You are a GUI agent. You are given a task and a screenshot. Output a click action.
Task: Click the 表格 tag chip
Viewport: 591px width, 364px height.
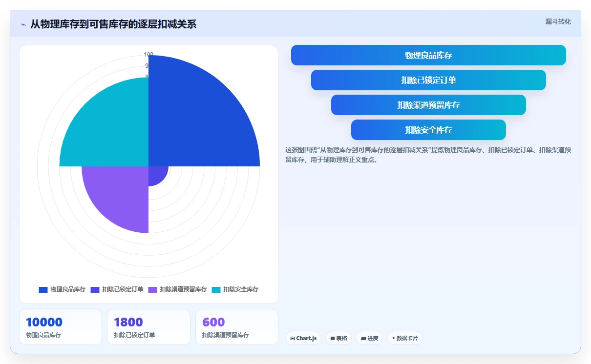[x=338, y=338]
